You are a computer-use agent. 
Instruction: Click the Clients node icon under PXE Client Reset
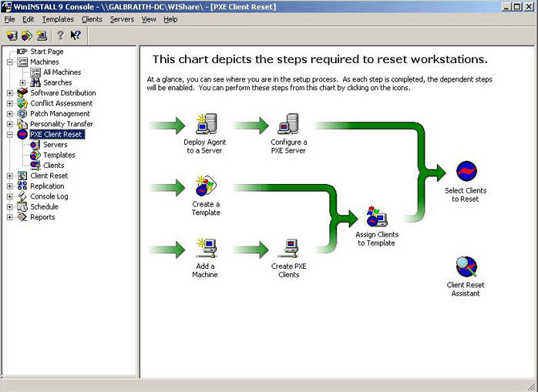pyautogui.click(x=35, y=166)
